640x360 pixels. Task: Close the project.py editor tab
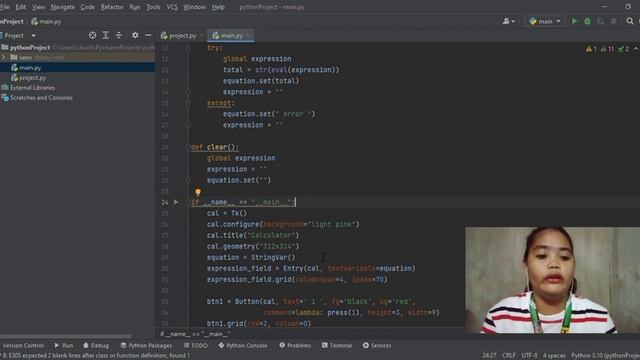[202, 36]
